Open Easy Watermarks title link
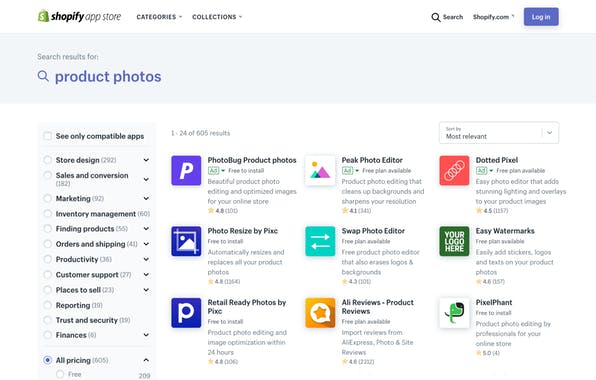 point(505,231)
